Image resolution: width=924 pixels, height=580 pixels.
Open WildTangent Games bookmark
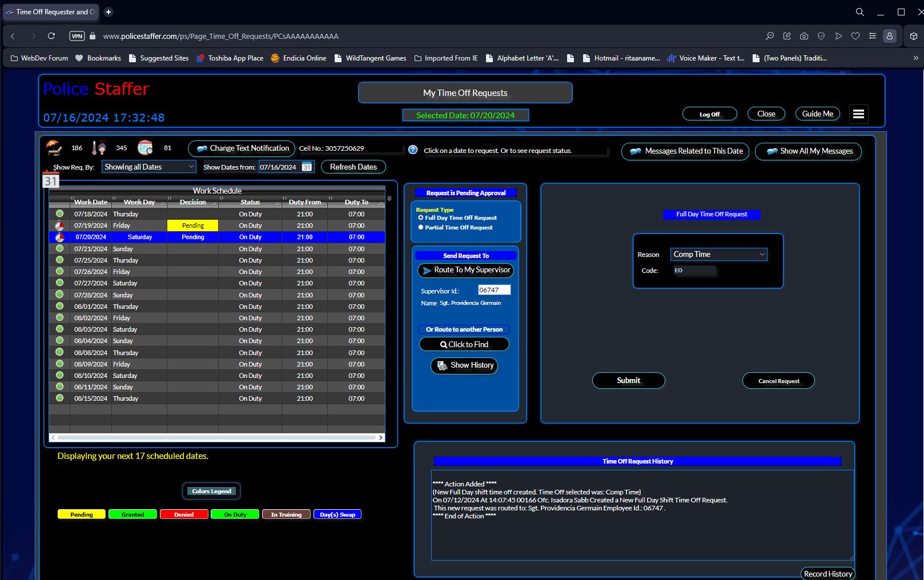coord(371,58)
